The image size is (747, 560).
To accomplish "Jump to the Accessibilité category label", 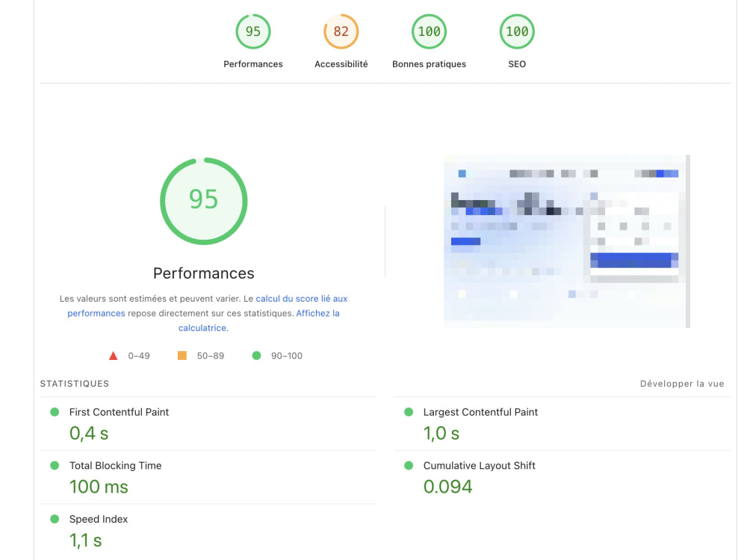I will (x=341, y=63).
